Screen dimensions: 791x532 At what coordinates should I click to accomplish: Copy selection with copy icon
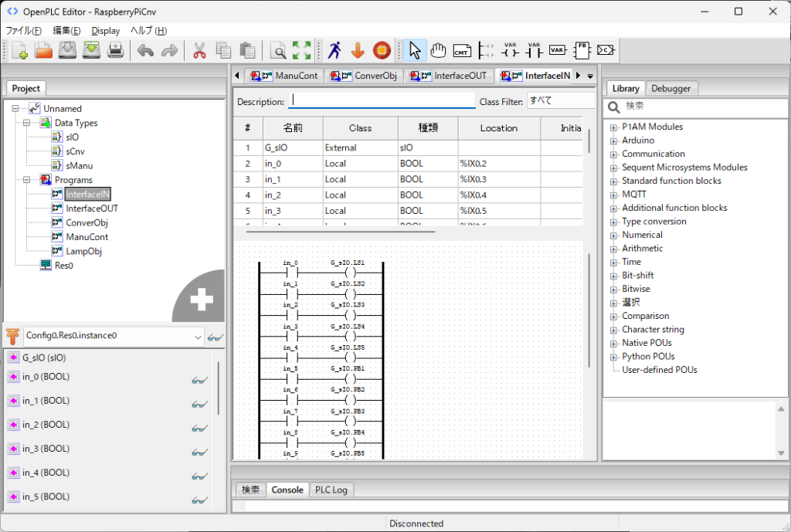(223, 50)
